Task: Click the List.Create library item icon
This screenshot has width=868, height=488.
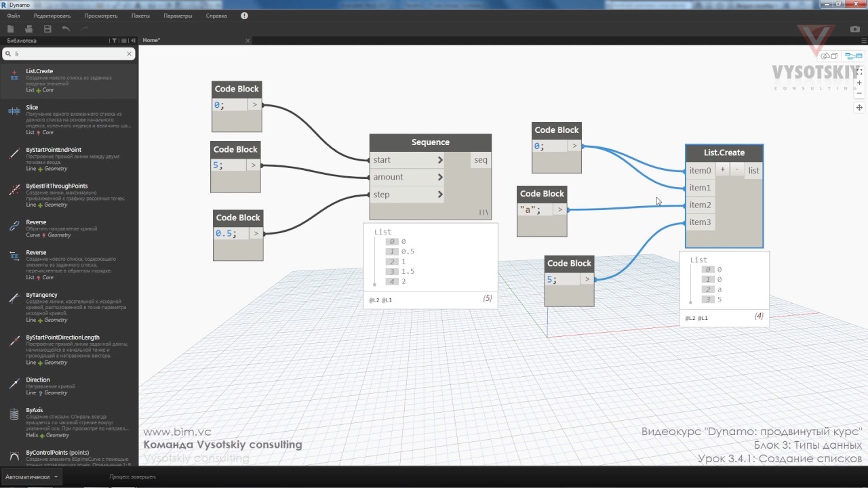Action: [x=14, y=76]
